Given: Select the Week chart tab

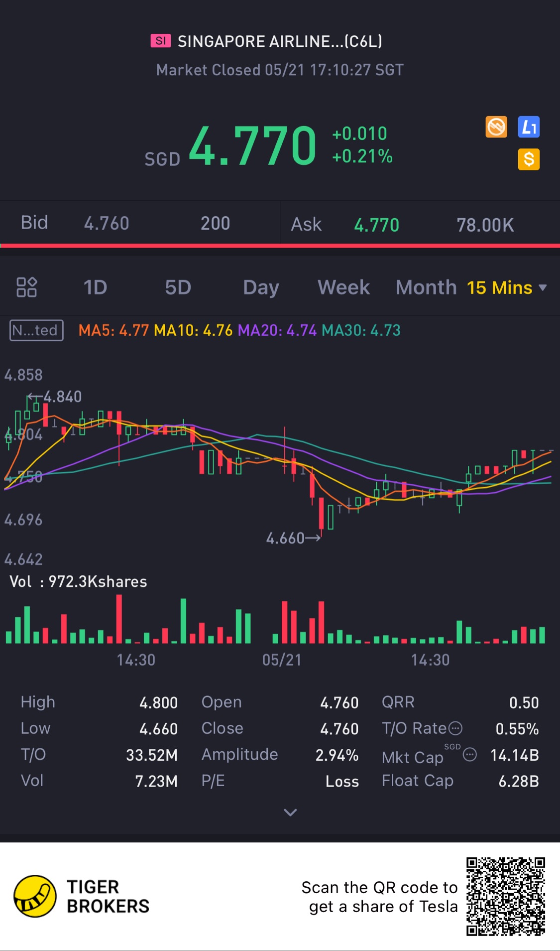Looking at the screenshot, I should point(343,287).
